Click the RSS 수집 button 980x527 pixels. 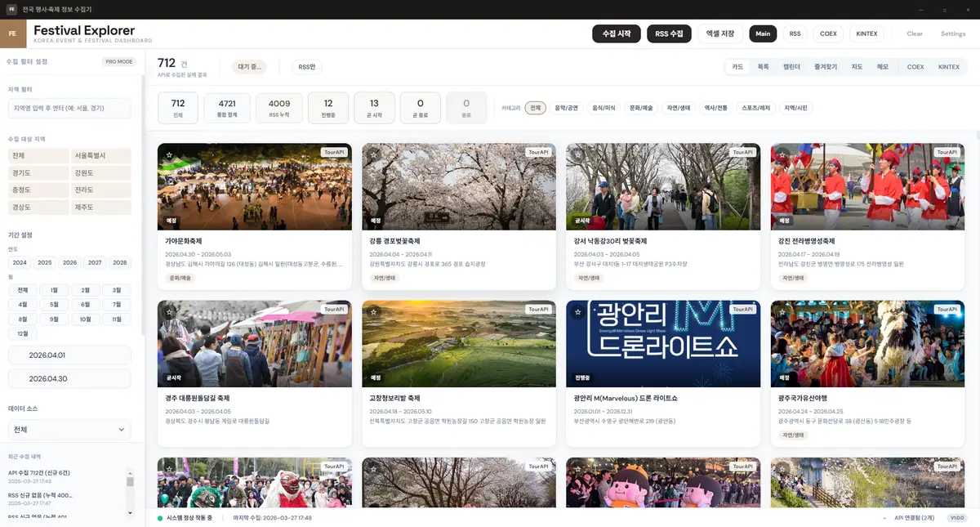pyautogui.click(x=669, y=33)
